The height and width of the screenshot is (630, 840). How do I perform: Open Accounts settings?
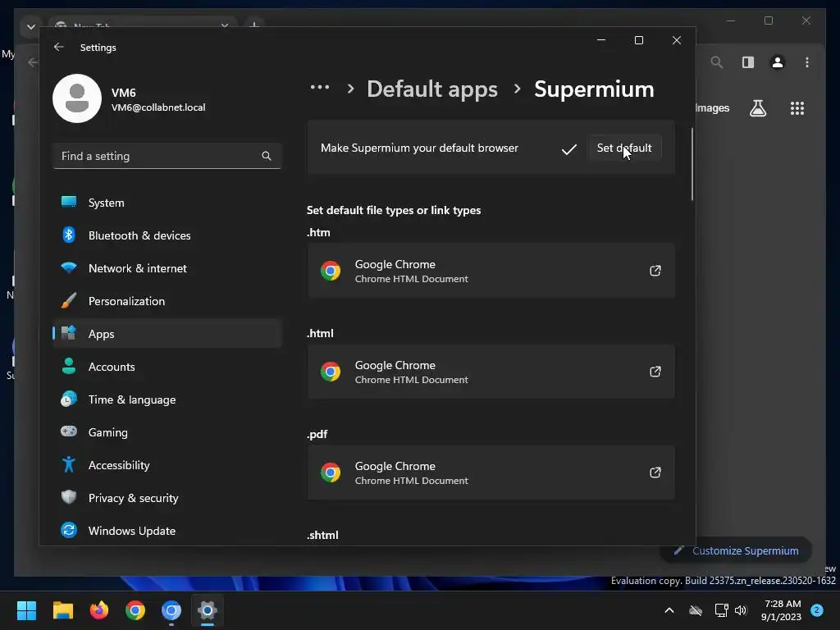(x=167, y=367)
